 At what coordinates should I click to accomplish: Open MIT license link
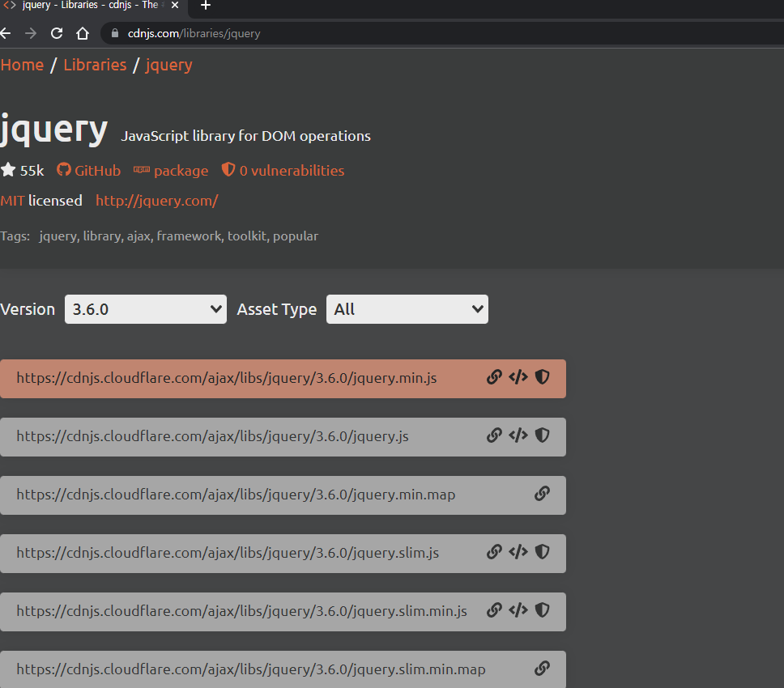click(12, 201)
